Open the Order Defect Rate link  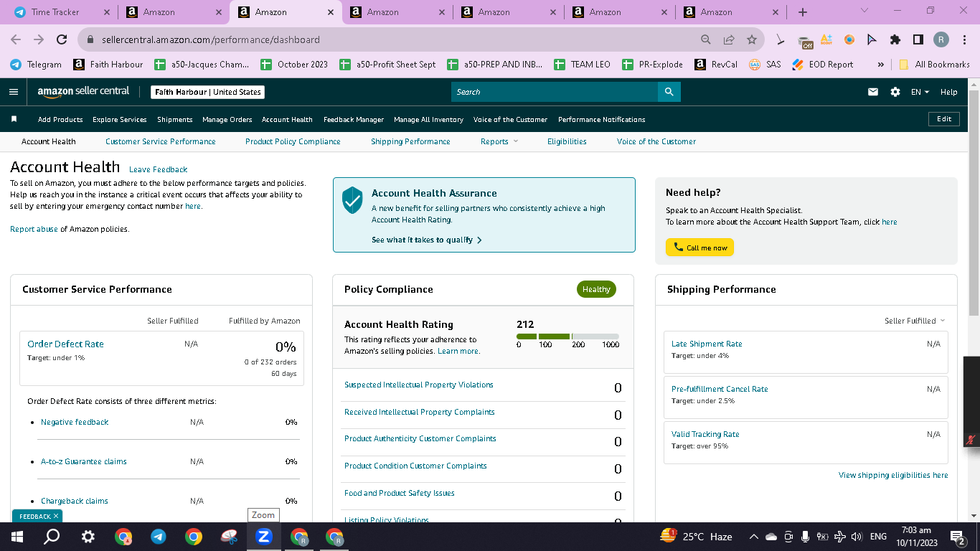[x=65, y=344]
